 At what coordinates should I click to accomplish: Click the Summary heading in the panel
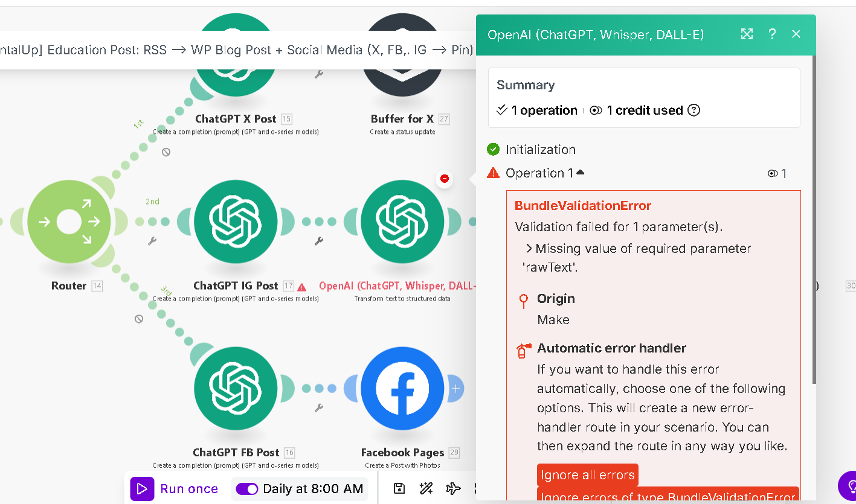point(526,85)
